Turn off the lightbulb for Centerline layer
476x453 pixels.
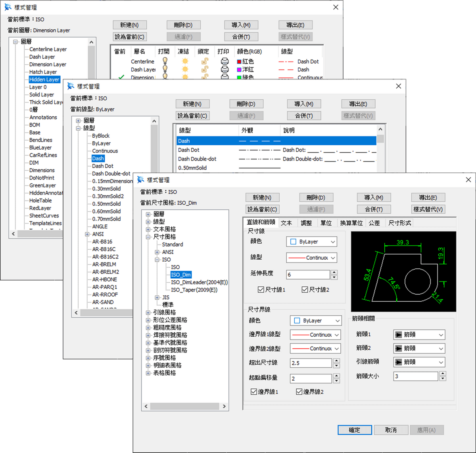click(165, 62)
